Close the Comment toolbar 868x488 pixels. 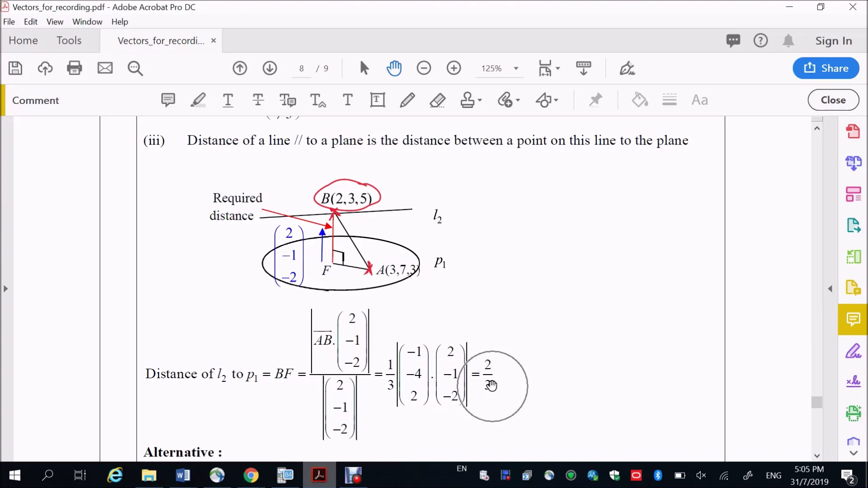pos(833,100)
